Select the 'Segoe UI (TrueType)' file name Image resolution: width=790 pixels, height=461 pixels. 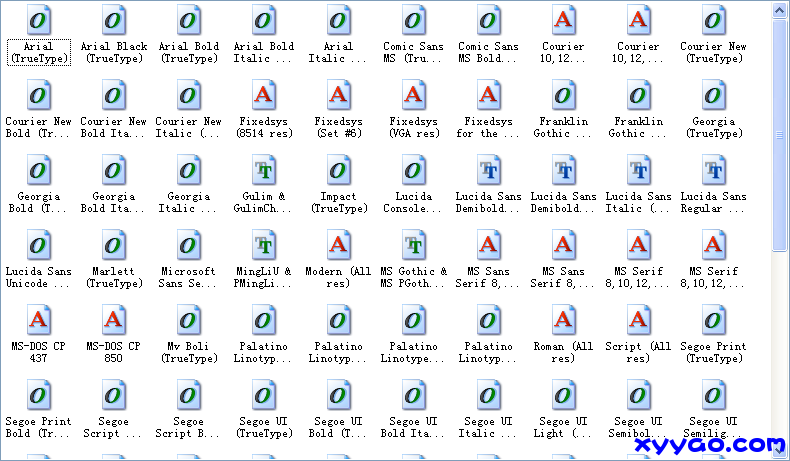point(264,428)
